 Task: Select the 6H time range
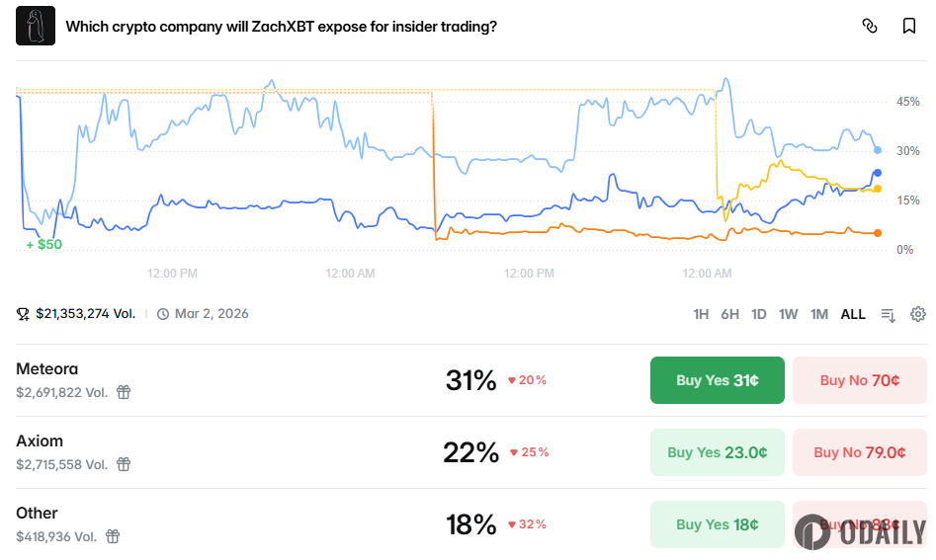coord(729,314)
